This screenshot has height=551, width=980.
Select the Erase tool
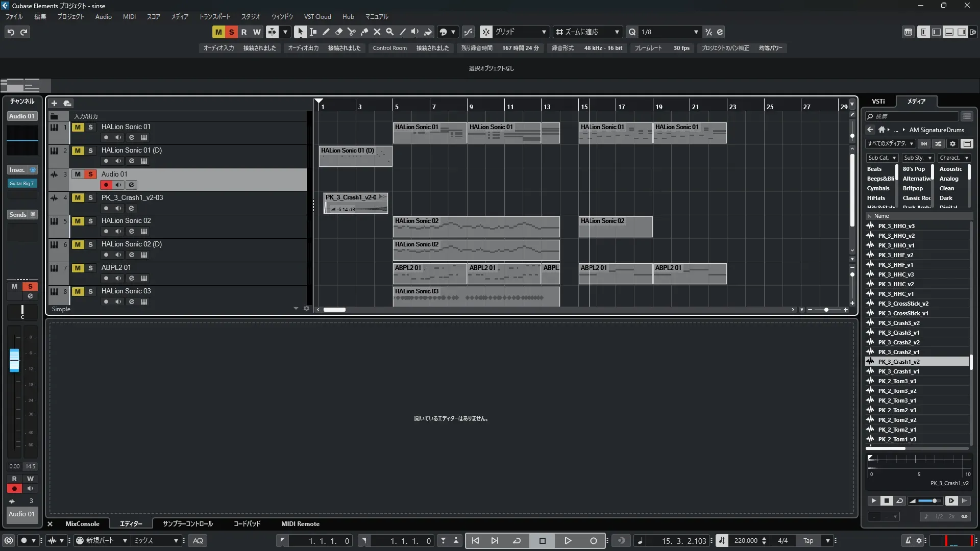click(x=339, y=32)
